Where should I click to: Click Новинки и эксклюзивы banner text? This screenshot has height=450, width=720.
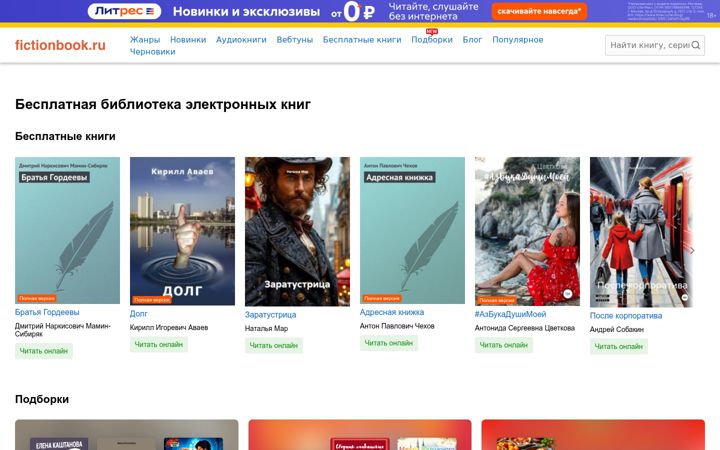(246, 11)
